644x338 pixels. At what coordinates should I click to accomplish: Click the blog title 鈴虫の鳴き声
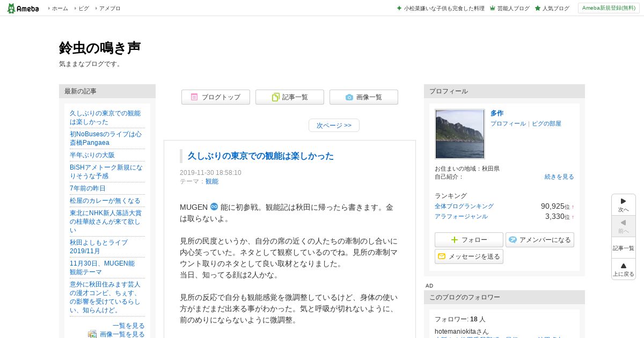[x=100, y=48]
